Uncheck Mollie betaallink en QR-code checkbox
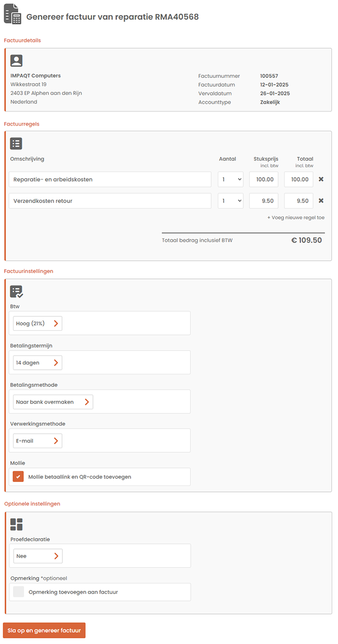This screenshot has height=644, width=338. 19,476
